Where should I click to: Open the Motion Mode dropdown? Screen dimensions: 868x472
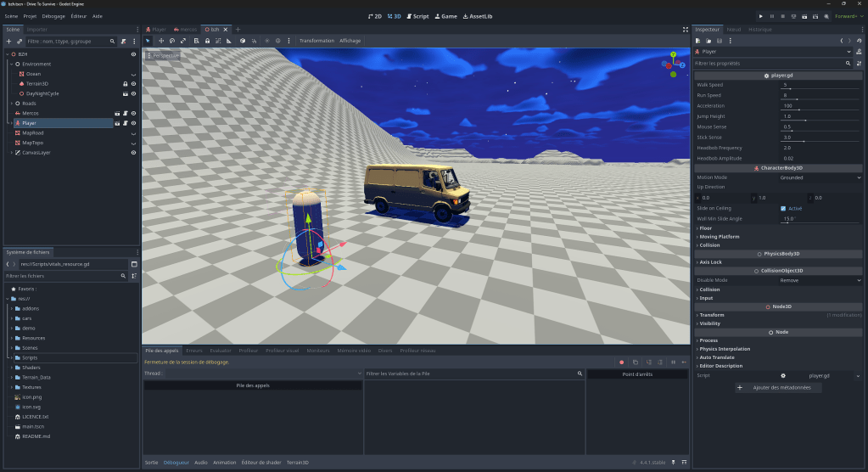(820, 177)
